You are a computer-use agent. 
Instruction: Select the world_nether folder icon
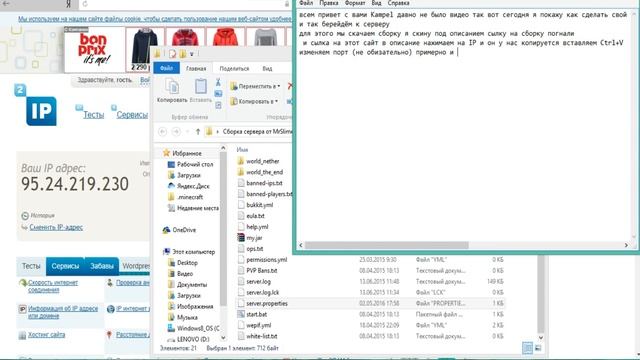pyautogui.click(x=241, y=161)
